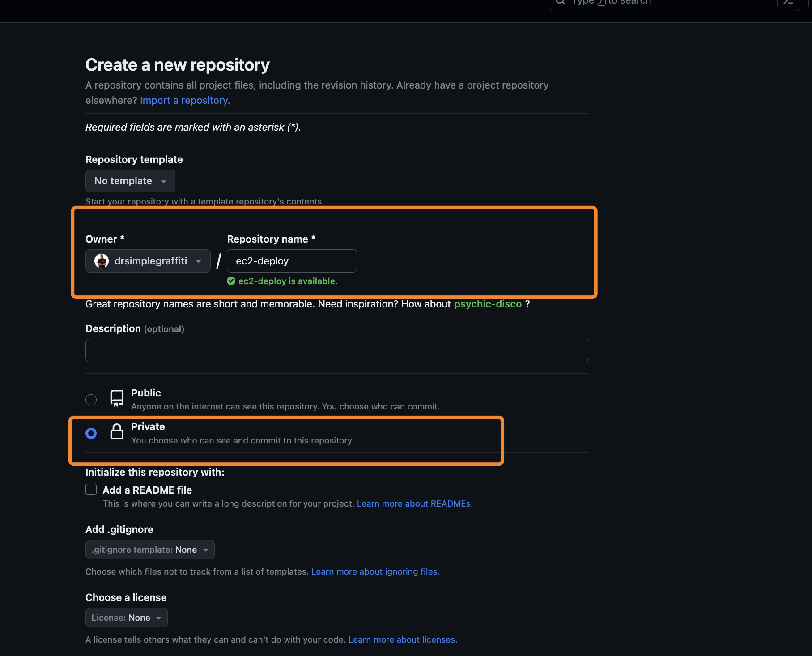Open Learn more about ignoring files link
The height and width of the screenshot is (656, 812).
coord(375,571)
